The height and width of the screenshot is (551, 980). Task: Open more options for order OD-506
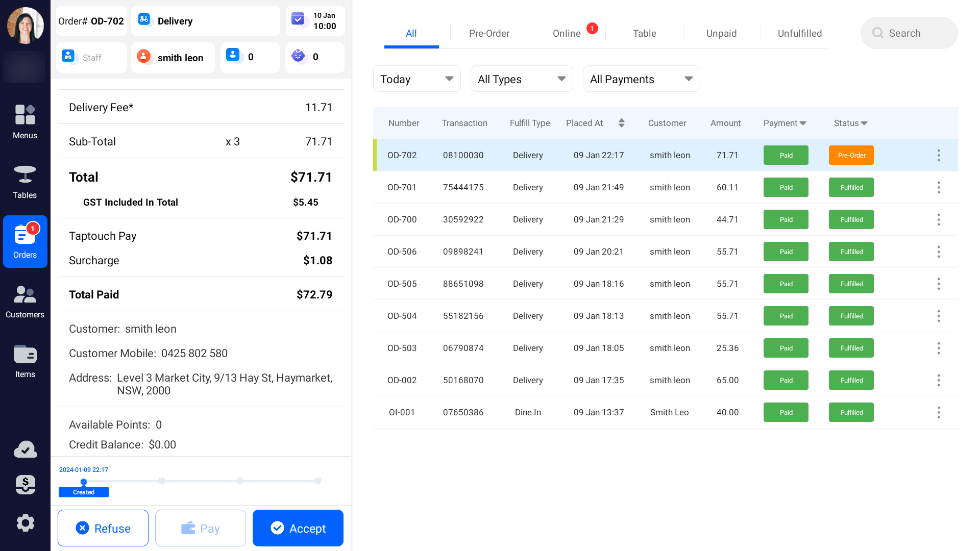coord(939,252)
